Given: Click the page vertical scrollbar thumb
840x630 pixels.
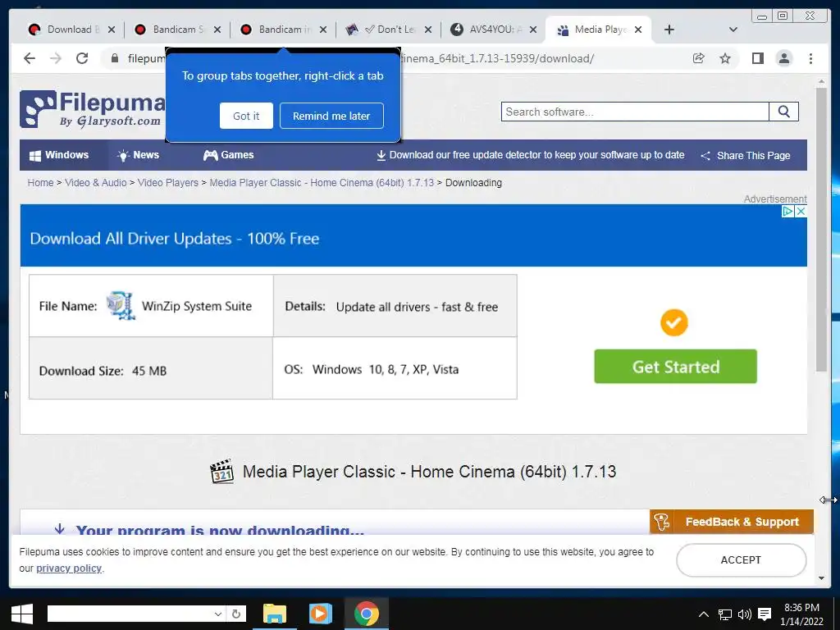Looking at the screenshot, I should point(821,230).
